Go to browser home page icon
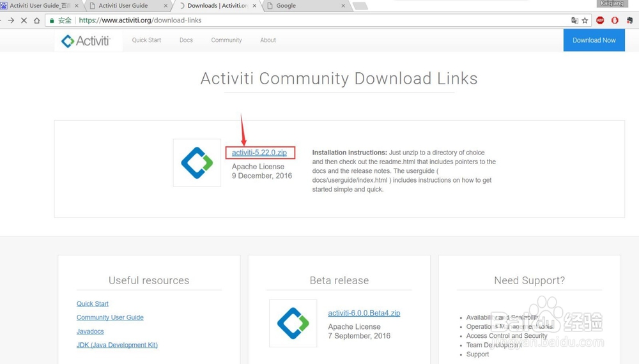This screenshot has width=639, height=364. coord(36,20)
